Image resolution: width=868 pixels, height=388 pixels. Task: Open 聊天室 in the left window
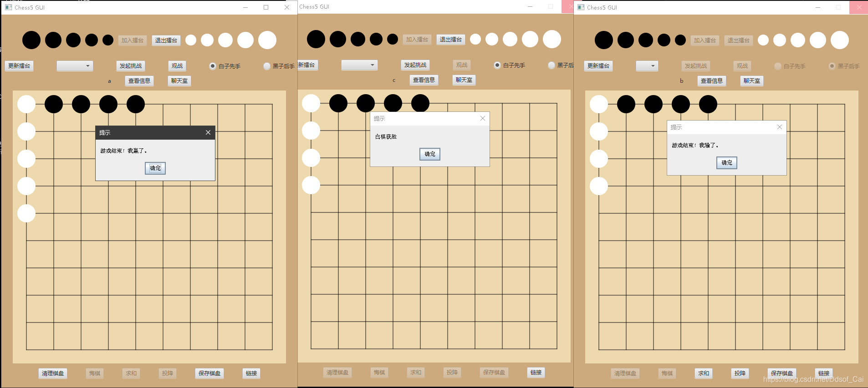(179, 81)
